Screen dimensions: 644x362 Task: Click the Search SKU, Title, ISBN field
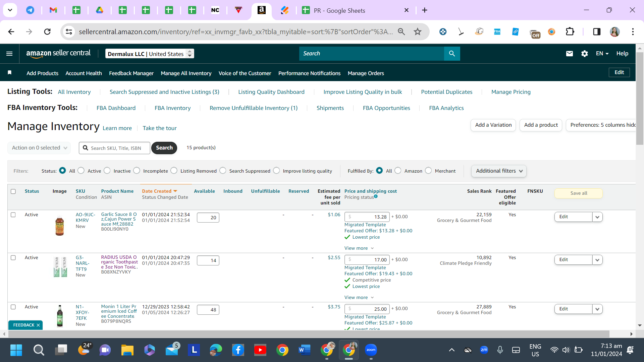[115, 148]
